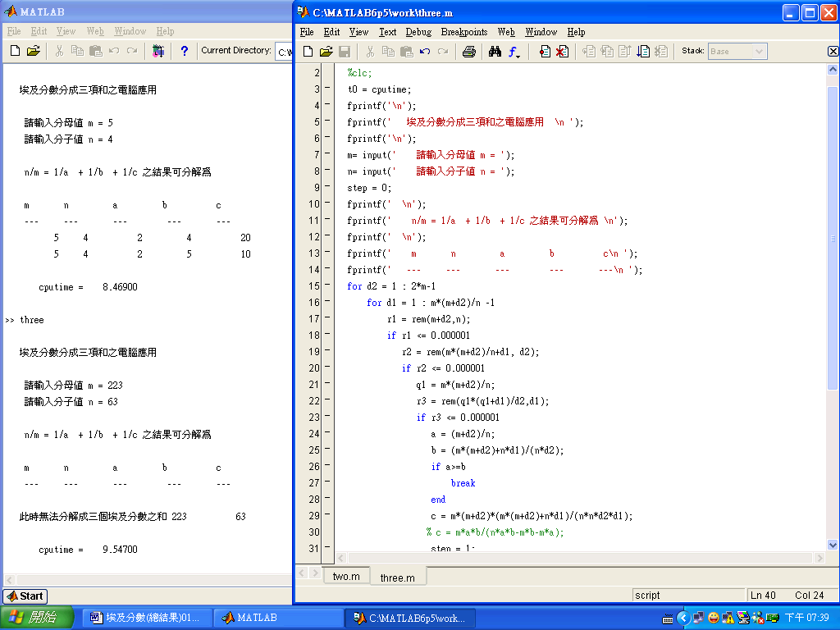840x630 pixels.
Task: Open the editor's View menu
Action: [x=358, y=32]
